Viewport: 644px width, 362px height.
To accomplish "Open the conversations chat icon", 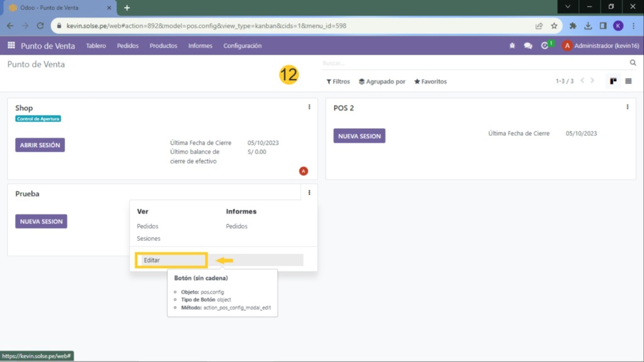I will coord(528,46).
